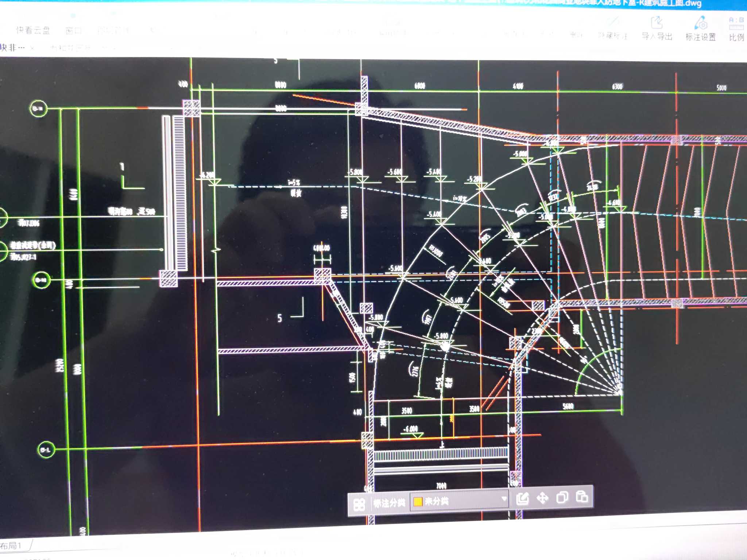Click the grid icon on the annotation bar
The height and width of the screenshot is (560, 747).
click(359, 505)
